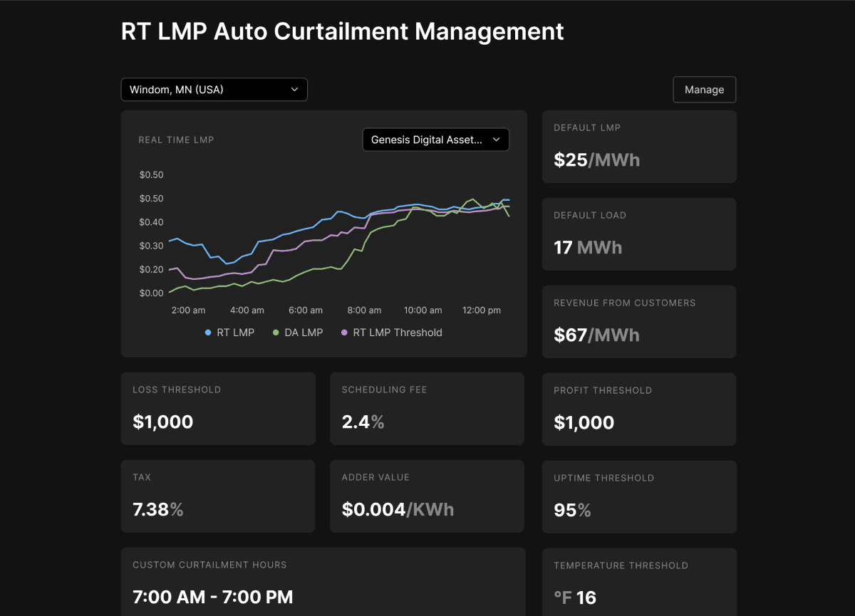Select the Tax 7.38% card
The image size is (855, 616).
[x=218, y=496]
